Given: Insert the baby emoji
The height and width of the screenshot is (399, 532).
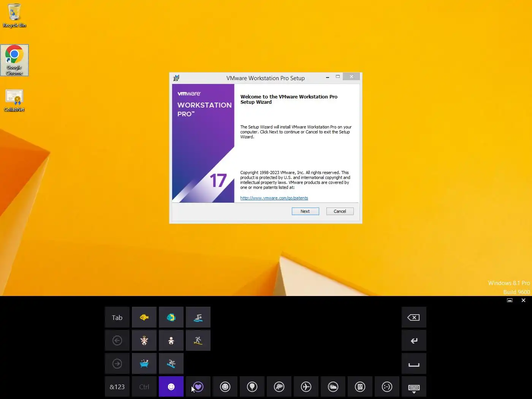Looking at the screenshot, I should (171, 340).
